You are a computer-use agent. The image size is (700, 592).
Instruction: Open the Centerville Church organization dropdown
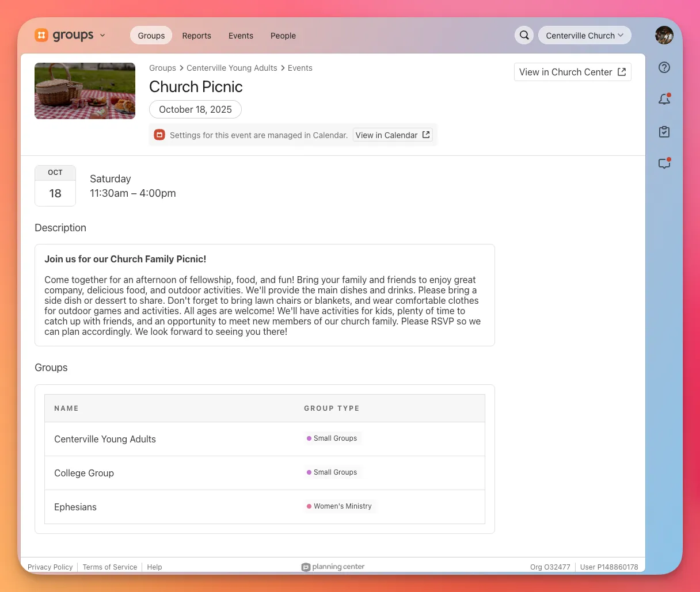(x=584, y=35)
